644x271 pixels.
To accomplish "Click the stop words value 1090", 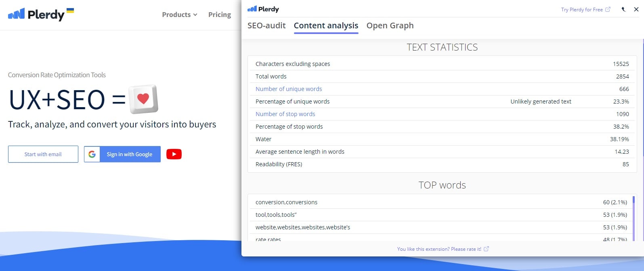I will 623,114.
